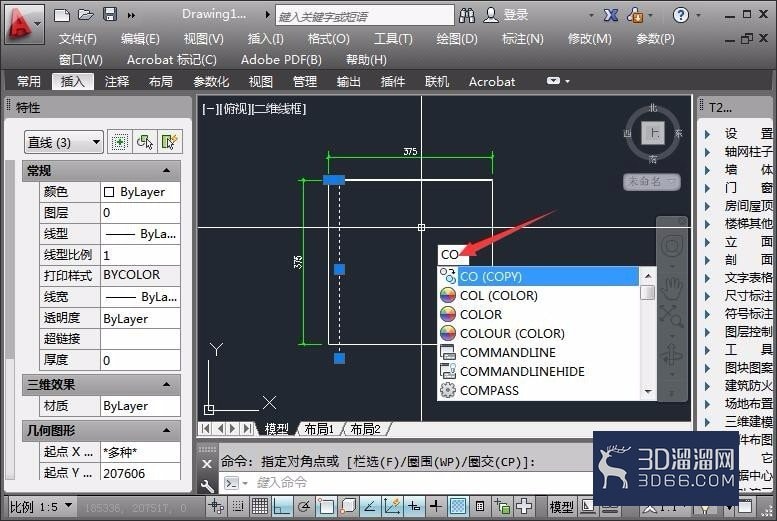Click the 线型比例 value field

(x=140, y=255)
